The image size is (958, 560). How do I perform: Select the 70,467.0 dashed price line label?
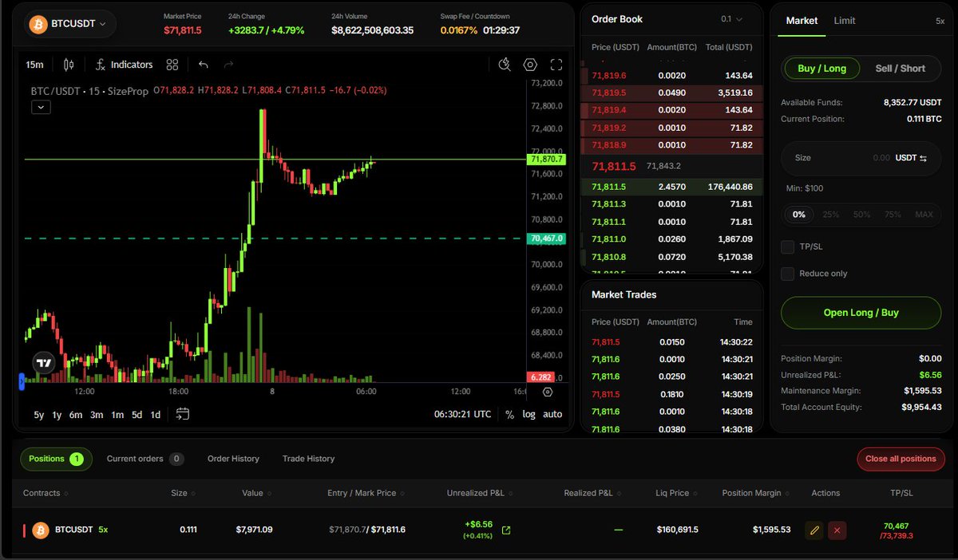(547, 239)
